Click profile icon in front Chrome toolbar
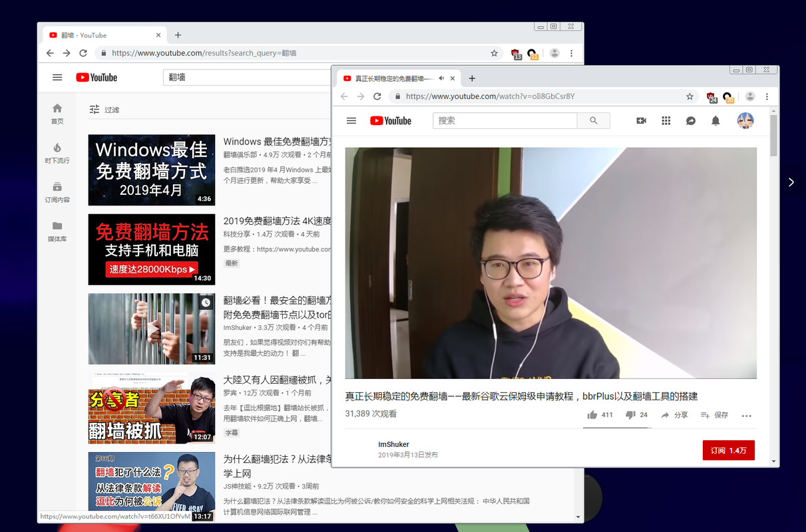This screenshot has width=806, height=532. (750, 96)
